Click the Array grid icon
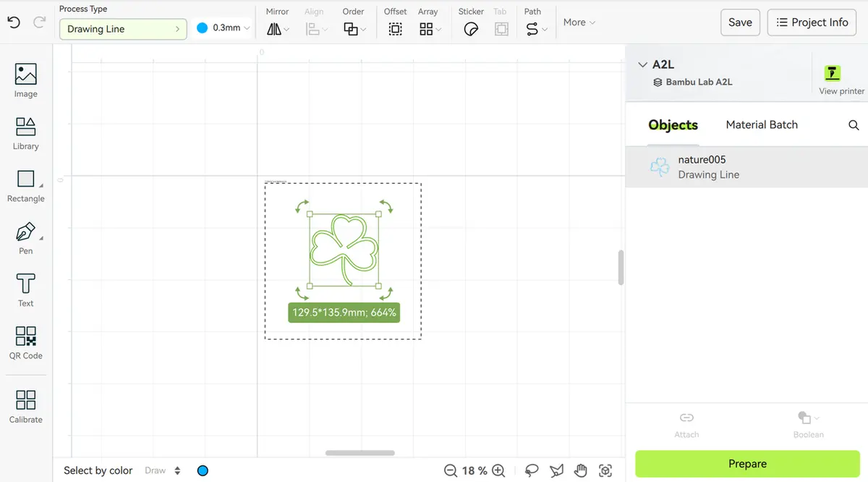Screen dimensions: 868x482 [x=426, y=30]
